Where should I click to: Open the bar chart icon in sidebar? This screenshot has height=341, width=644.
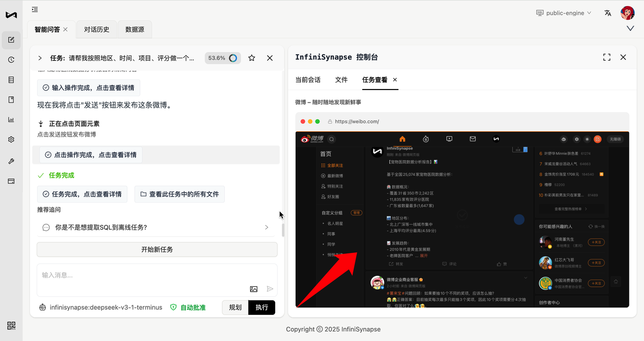(x=11, y=120)
